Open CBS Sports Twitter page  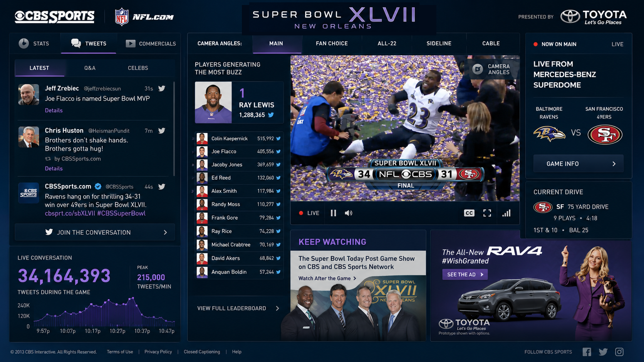[x=603, y=352]
